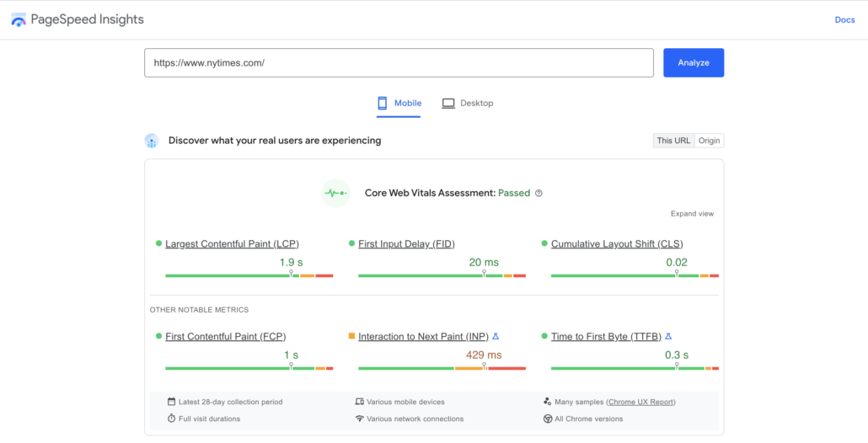Click the help icon beside Passed
Screen dimensions: 868x443
click(x=539, y=193)
